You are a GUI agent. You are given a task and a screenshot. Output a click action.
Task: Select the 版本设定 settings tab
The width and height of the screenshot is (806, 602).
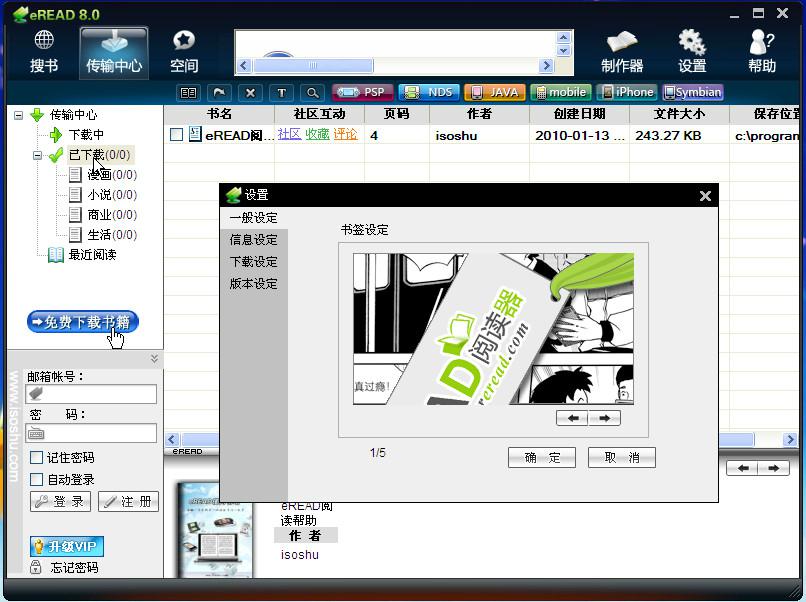pyautogui.click(x=253, y=284)
